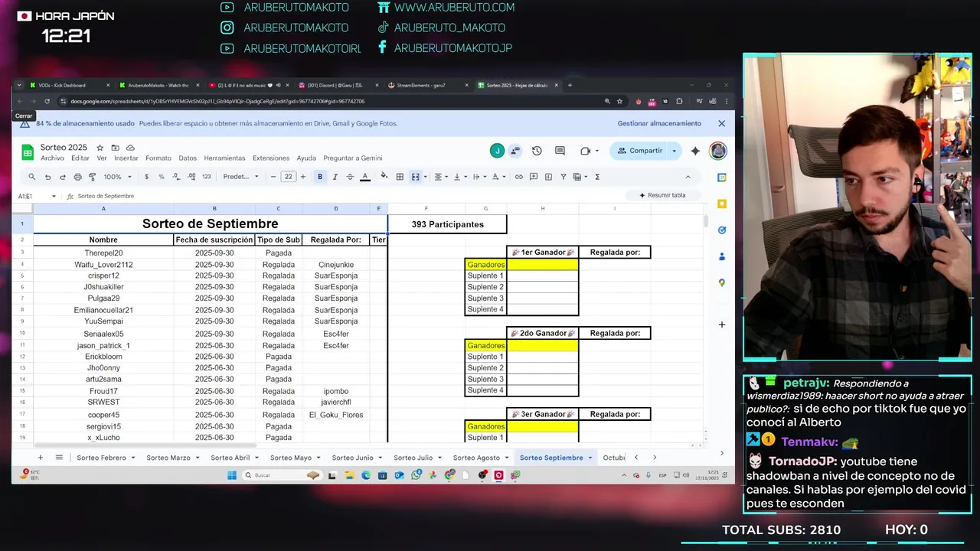The image size is (980, 551).
Task: Open the Windows Start button on taskbar
Action: [x=231, y=475]
